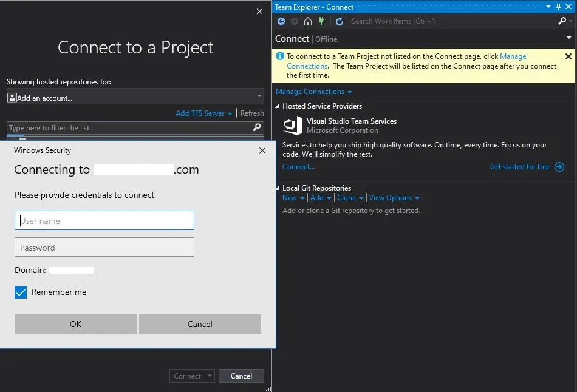577x392 pixels.
Task: Click Get started for free link
Action: click(519, 167)
